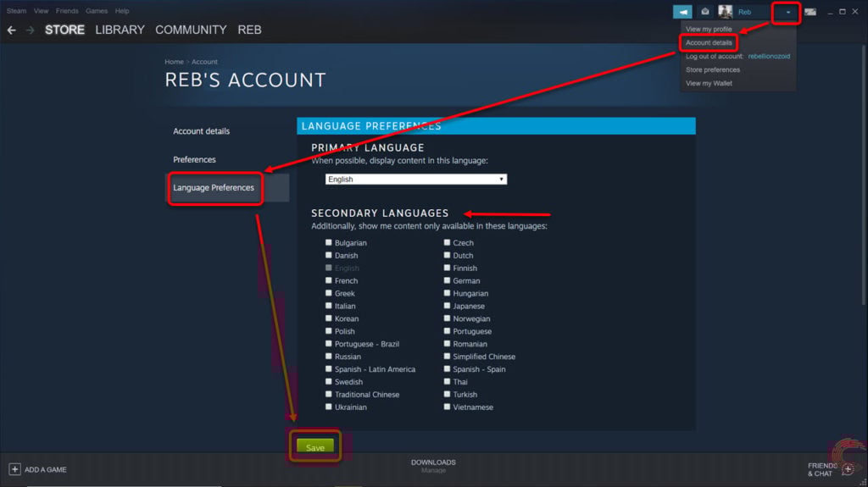The image size is (868, 487).
Task: Check the Korean language box
Action: pyautogui.click(x=328, y=318)
